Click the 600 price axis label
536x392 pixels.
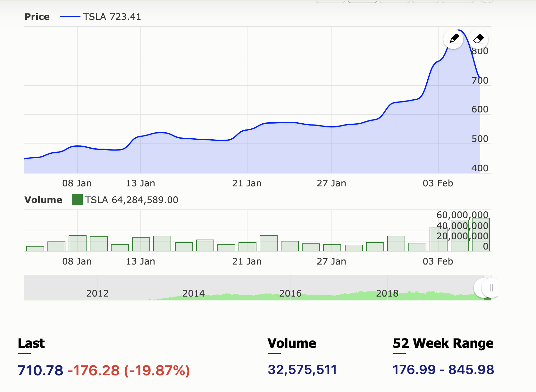(x=480, y=109)
